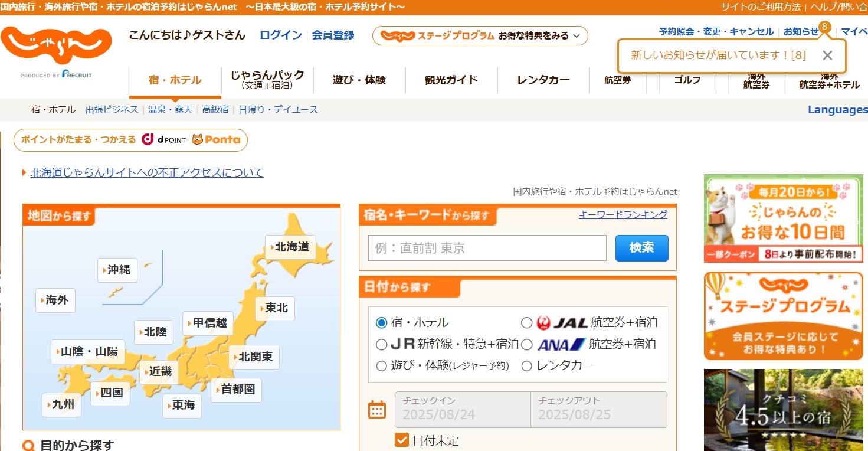Select the レンタカー radio option
This screenshot has width=868, height=451.
click(527, 366)
